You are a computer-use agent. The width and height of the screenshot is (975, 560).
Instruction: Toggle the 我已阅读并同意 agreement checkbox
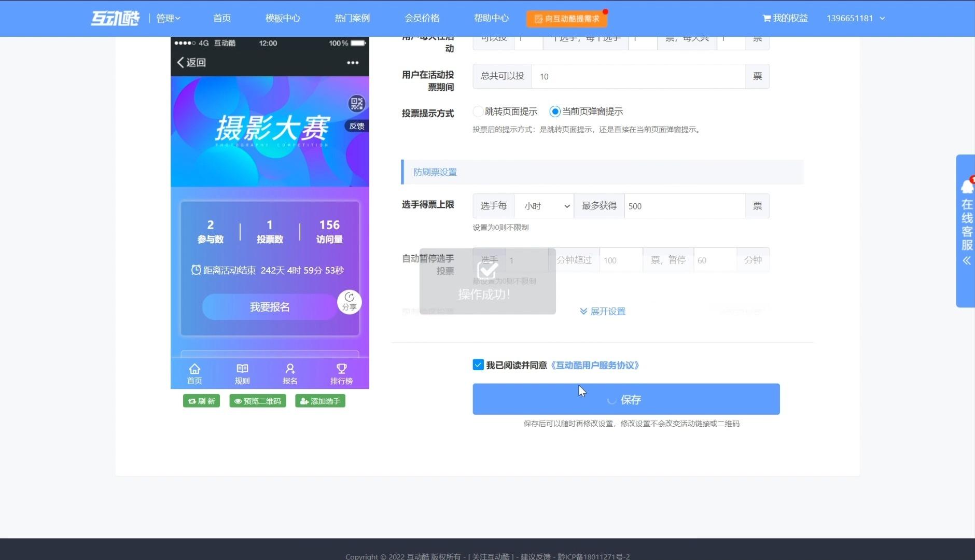[478, 365]
